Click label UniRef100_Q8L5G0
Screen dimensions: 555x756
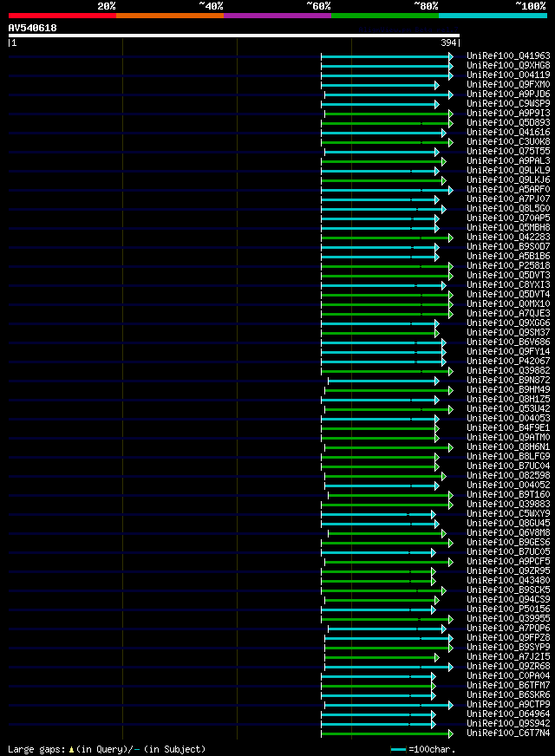click(x=508, y=209)
